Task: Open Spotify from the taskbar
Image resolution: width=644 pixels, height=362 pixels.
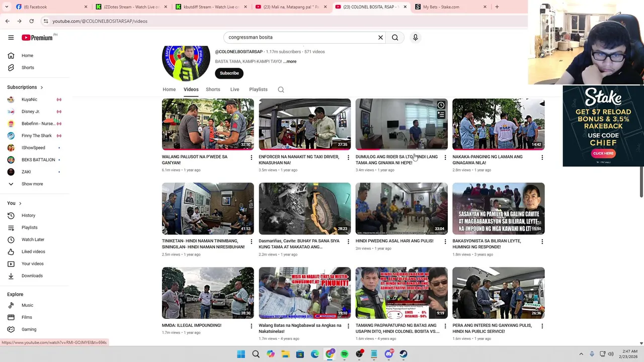Action: point(344,354)
